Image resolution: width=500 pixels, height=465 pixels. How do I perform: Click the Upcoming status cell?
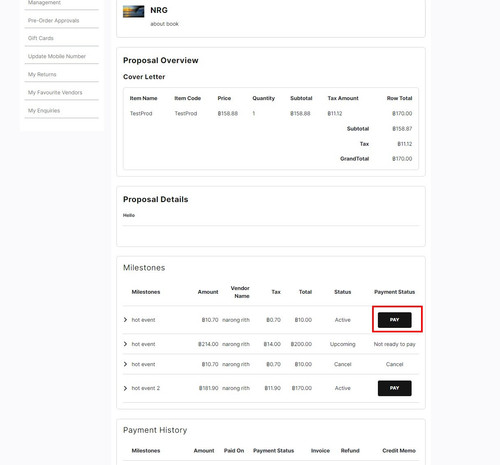pyautogui.click(x=342, y=344)
